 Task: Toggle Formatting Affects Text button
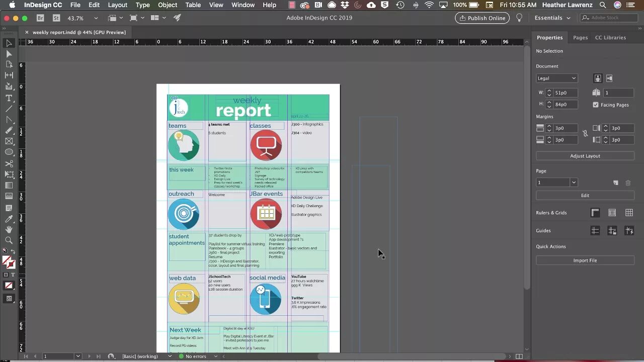click(x=12, y=275)
